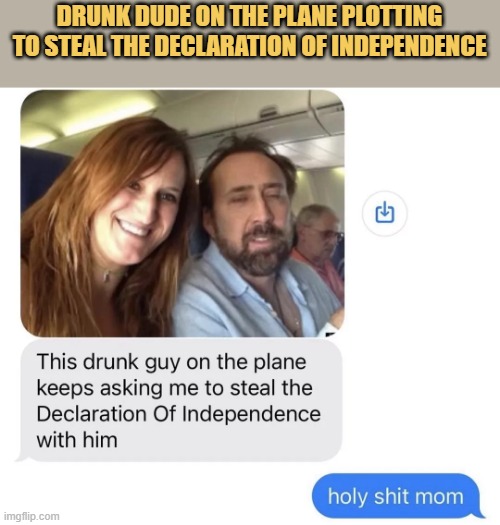Open the imgflip.com watermark link

[x=31, y=516]
